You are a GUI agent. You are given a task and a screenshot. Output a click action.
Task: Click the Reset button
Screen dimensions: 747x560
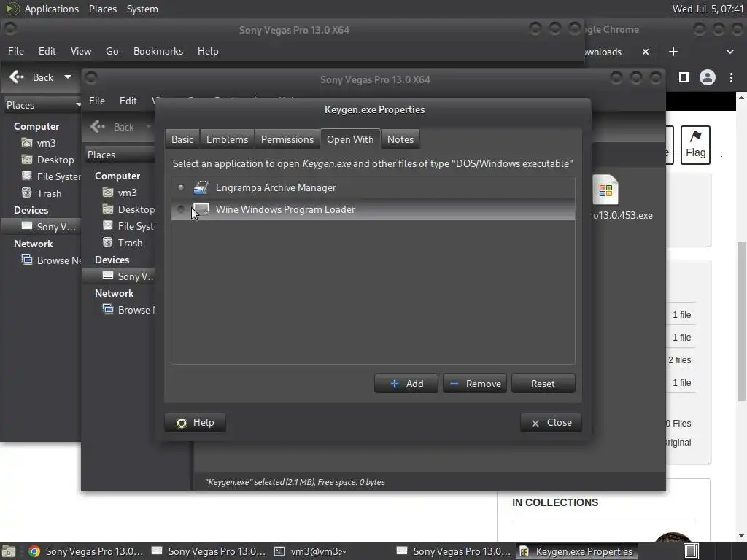[543, 384]
